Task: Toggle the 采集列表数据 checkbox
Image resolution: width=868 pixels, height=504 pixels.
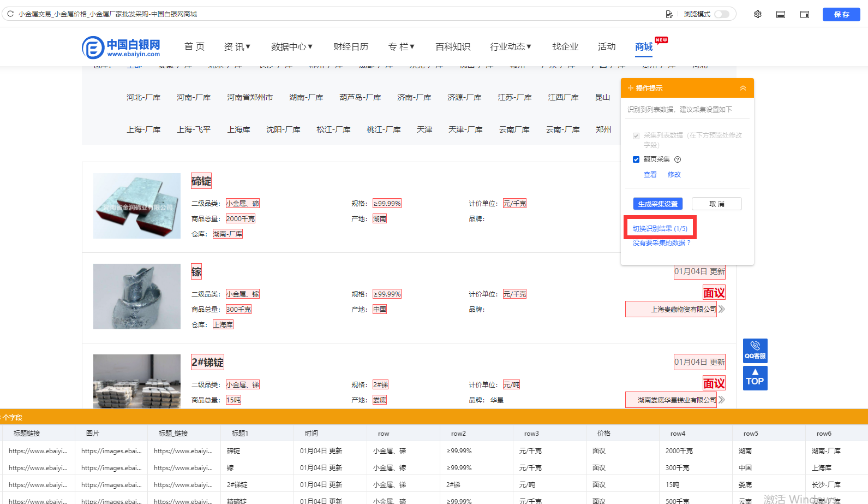Action: coord(636,135)
